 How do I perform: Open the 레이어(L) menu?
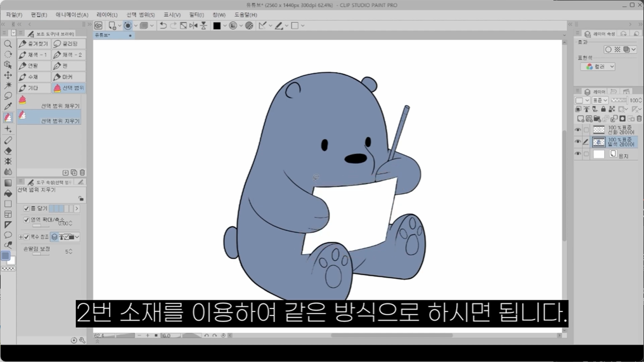(107, 15)
